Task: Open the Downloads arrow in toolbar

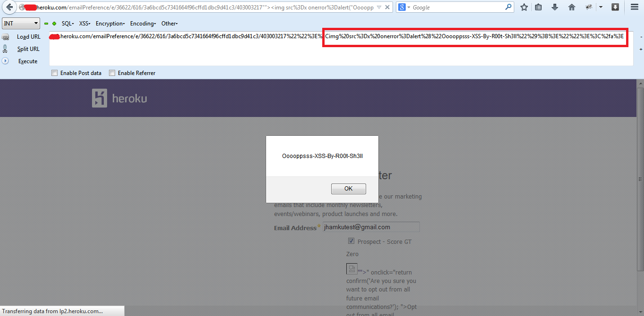Action: [555, 7]
